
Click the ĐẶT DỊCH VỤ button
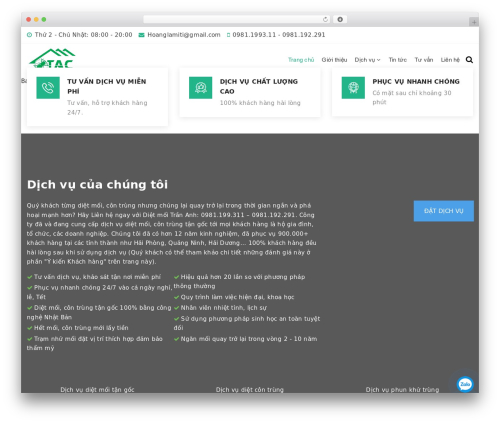point(444,211)
